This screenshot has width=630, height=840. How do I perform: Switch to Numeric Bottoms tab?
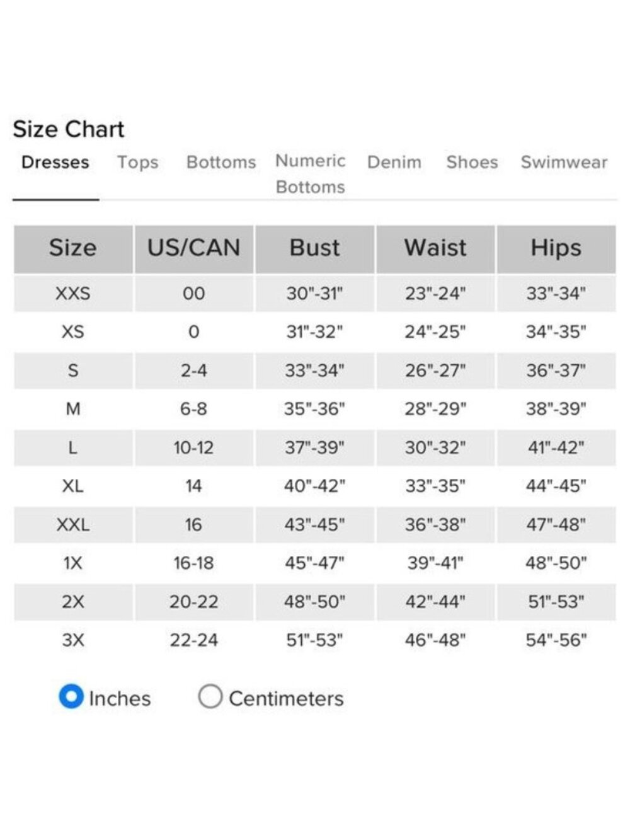click(x=311, y=174)
